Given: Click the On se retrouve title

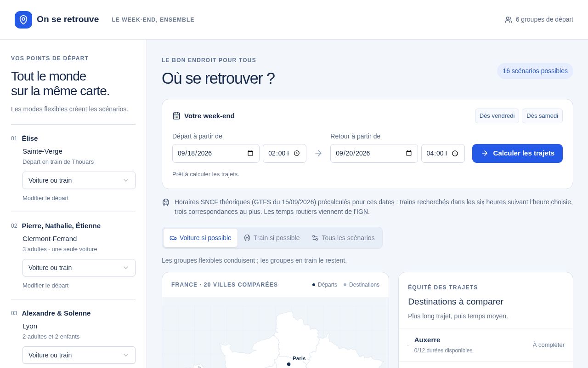Looking at the screenshot, I should [68, 19].
